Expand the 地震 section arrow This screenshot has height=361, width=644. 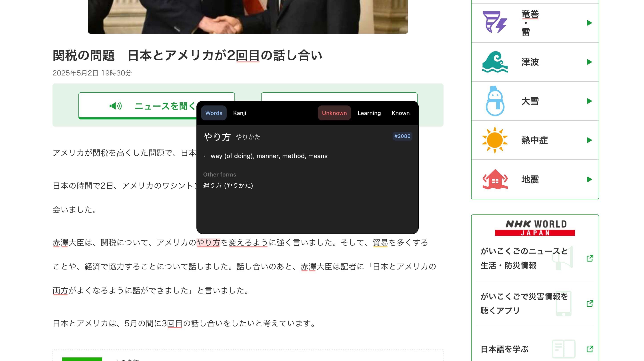coord(589,179)
